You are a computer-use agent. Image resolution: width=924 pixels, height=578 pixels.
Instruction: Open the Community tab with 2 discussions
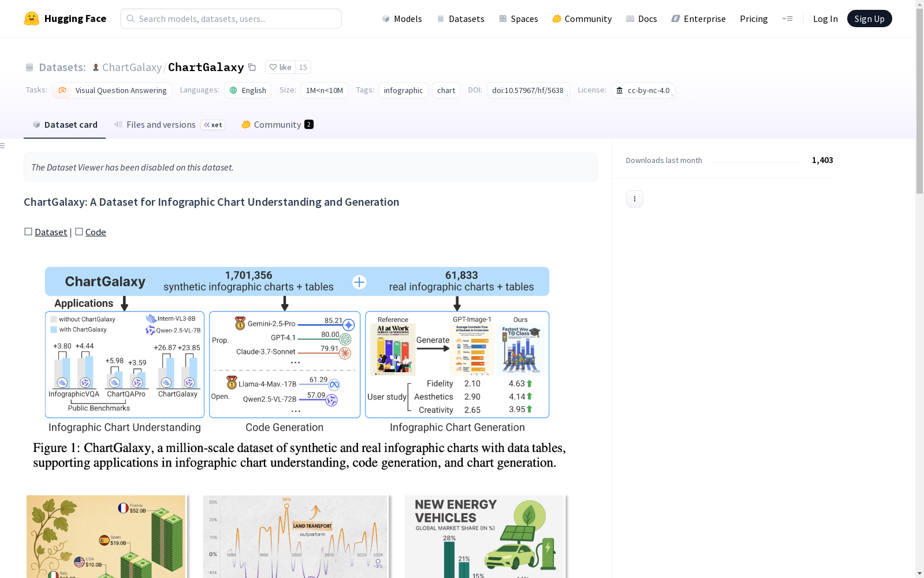277,125
